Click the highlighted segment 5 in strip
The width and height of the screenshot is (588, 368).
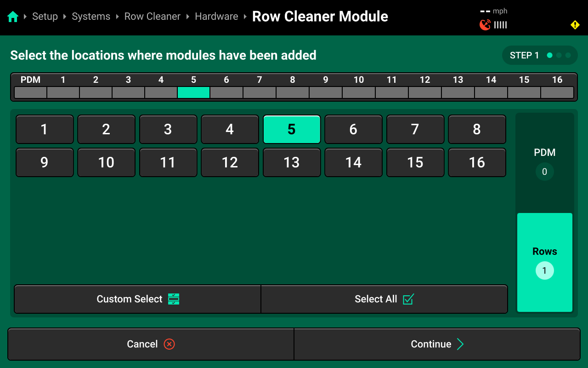pos(193,92)
